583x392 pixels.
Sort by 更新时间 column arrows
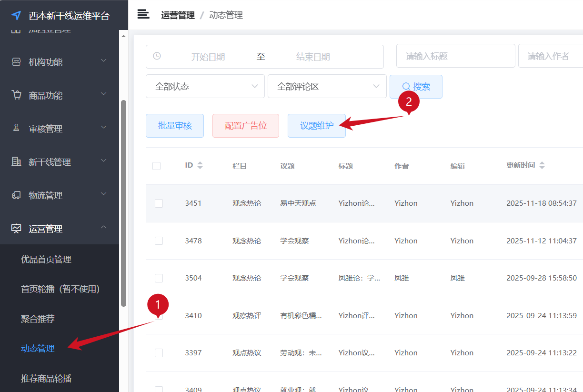click(542, 165)
